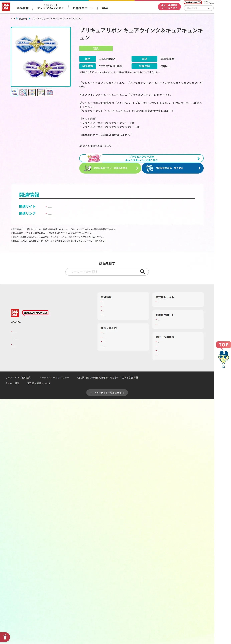Click the chevron on the Precure banner
Screen dimensions: 231x644
click(x=199, y=159)
